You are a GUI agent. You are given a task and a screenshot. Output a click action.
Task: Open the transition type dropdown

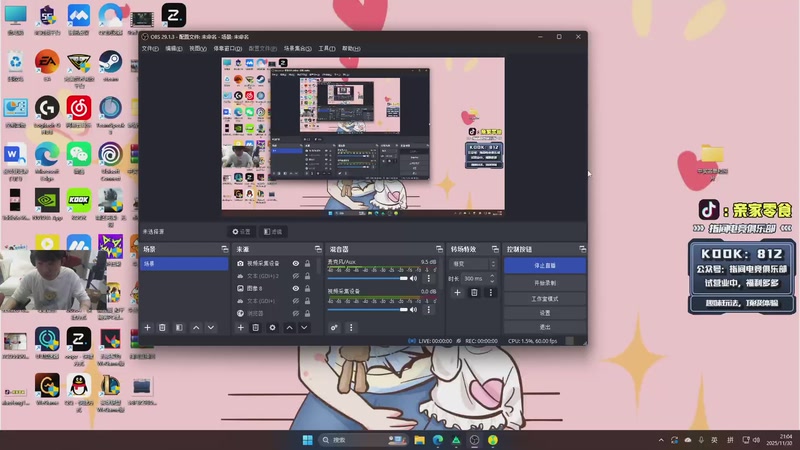pyautogui.click(x=472, y=264)
